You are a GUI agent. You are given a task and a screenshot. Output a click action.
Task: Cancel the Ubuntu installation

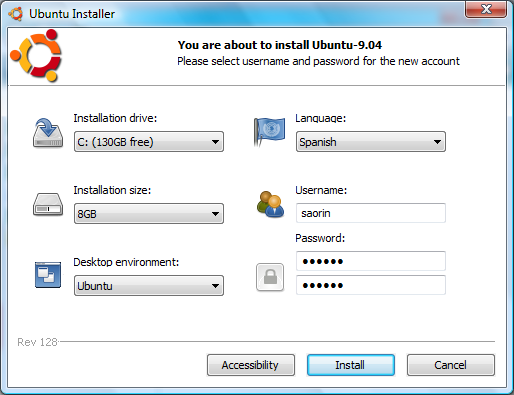tap(451, 365)
